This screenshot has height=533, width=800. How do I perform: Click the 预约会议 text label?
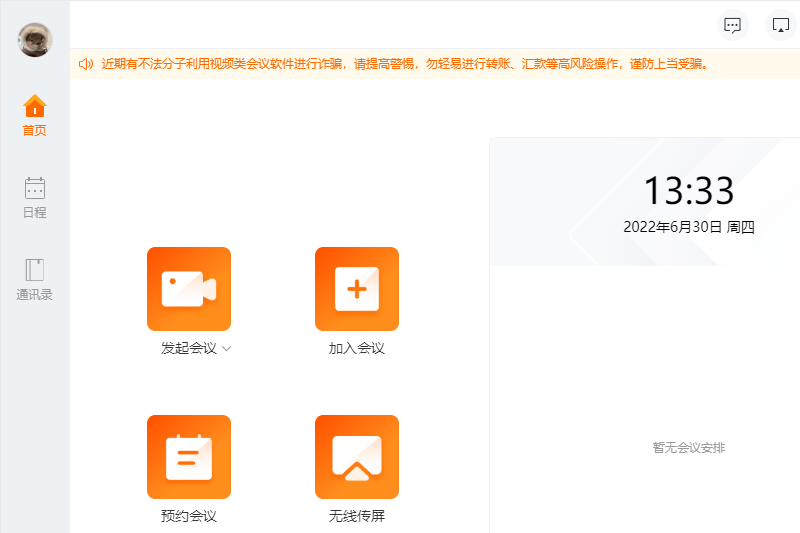pos(189,517)
